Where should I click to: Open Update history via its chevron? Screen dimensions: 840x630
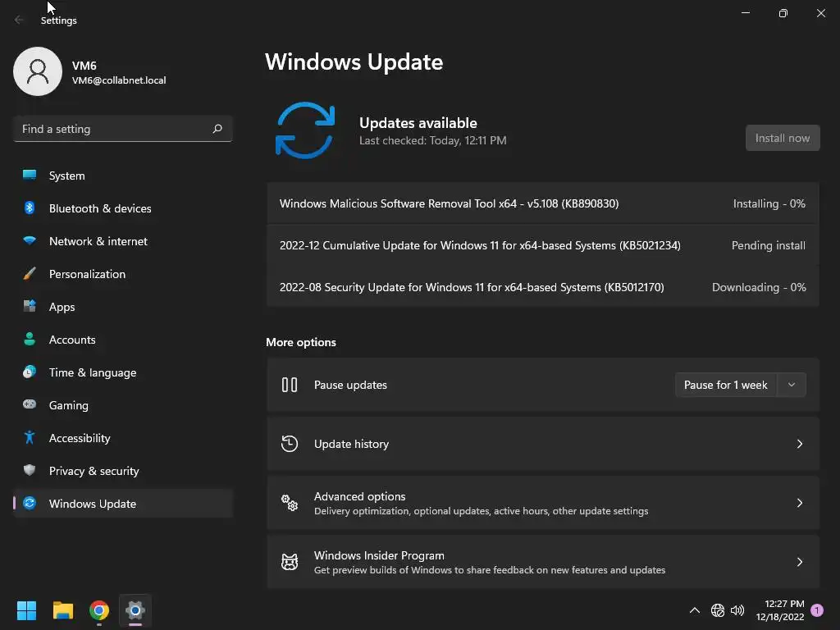click(x=799, y=444)
